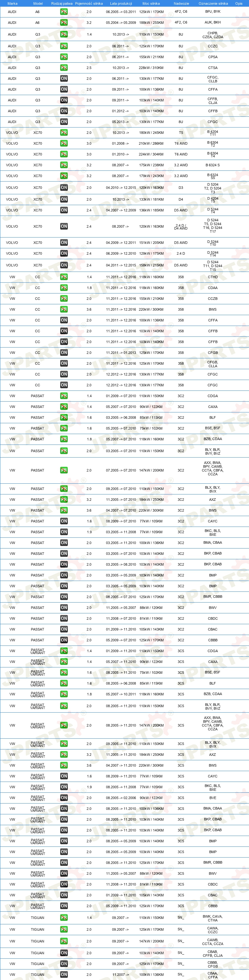Click the ON icon in the Tiguan 11.2007 row

pyautogui.click(x=64, y=974)
